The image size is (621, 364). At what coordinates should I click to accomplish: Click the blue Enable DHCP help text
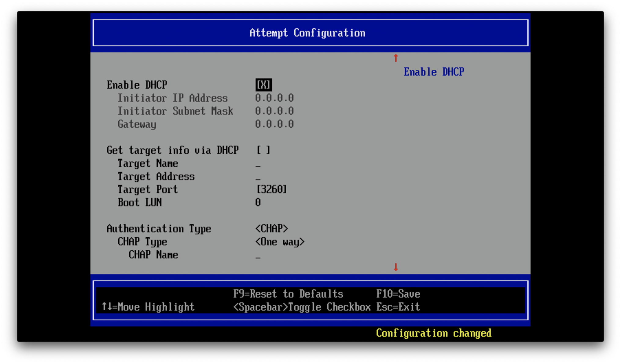point(434,72)
